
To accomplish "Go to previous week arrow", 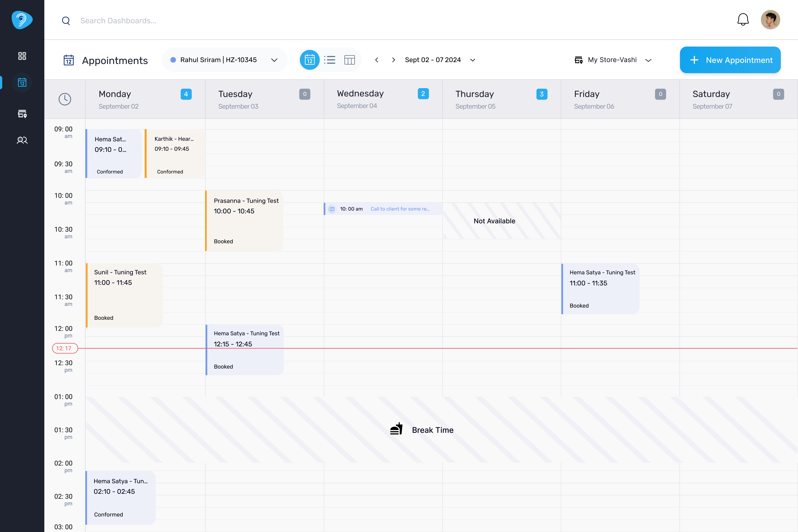I will pos(377,60).
